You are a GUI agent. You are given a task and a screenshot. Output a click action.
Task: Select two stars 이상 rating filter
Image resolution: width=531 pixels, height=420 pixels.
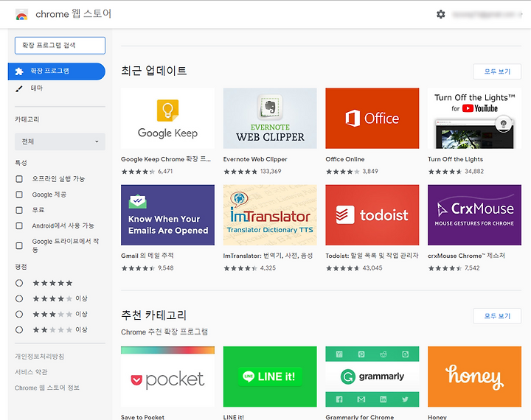click(x=19, y=329)
